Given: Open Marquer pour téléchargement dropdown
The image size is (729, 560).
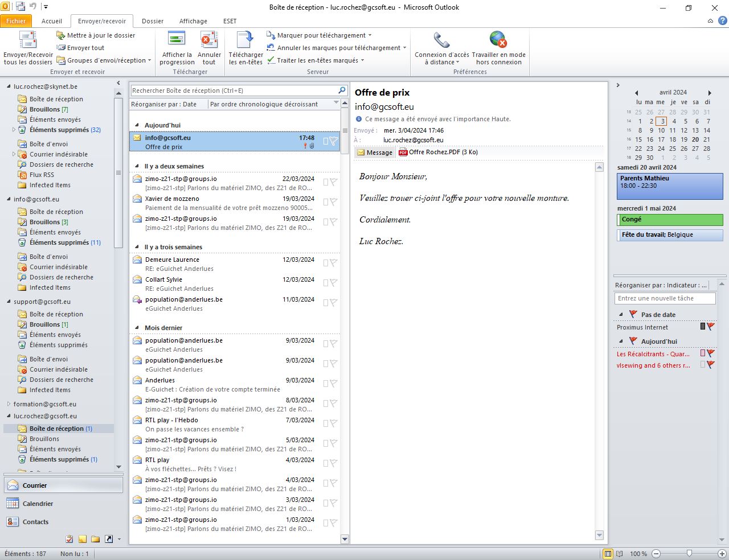Looking at the screenshot, I should (x=319, y=35).
